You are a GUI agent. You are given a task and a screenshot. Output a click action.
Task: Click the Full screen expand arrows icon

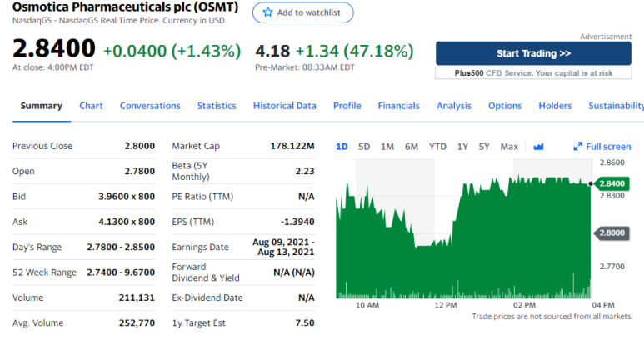tap(577, 147)
